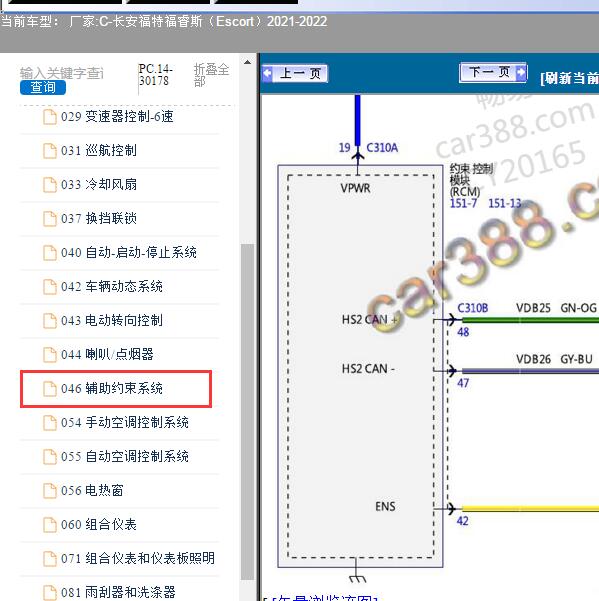Click pin number 47

coord(463,383)
